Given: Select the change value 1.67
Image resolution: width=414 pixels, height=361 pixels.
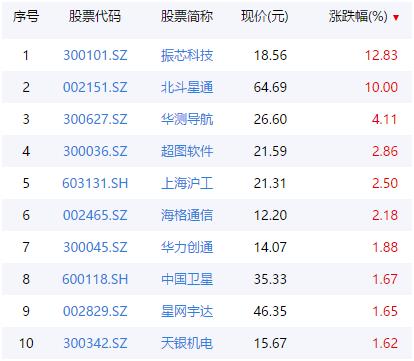Looking at the screenshot, I should coord(385,279).
